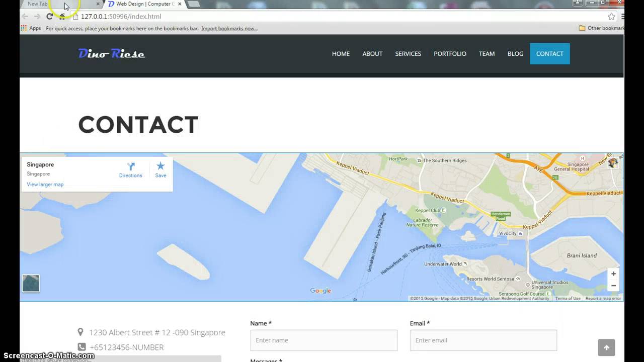Screen dimensions: 644x362
Task: Click the browser address bar URL
Action: [x=121, y=17]
